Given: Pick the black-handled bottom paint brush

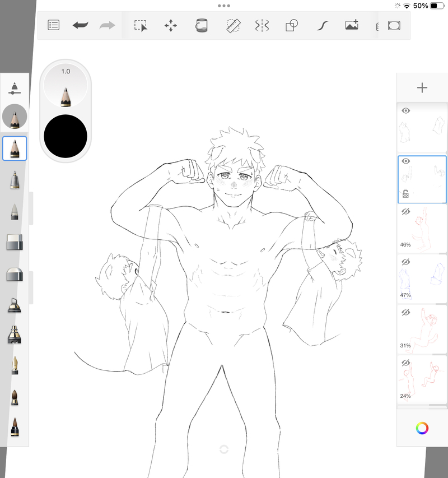Looking at the screenshot, I should (x=15, y=427).
